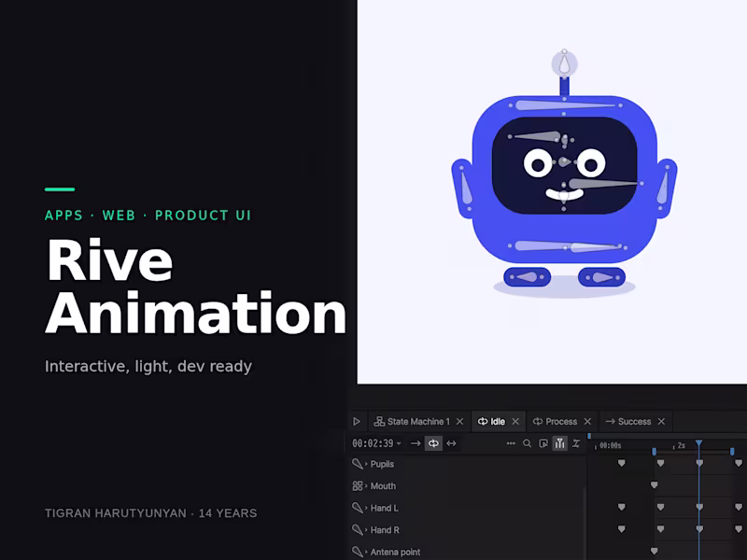This screenshot has height=560, width=747.
Task: Click the robot's left eye
Action: click(538, 164)
